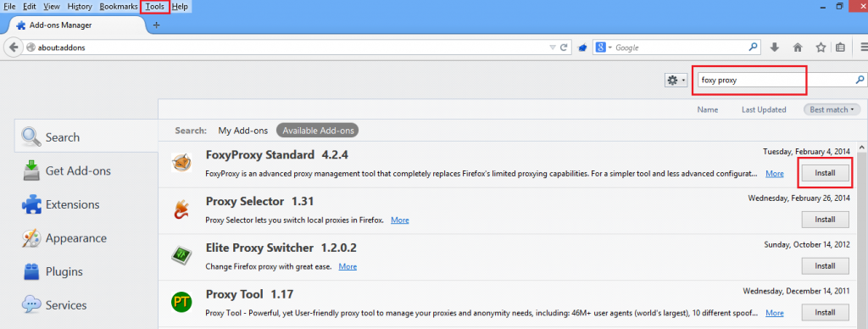Open the Downloads arrow icon

(x=775, y=47)
